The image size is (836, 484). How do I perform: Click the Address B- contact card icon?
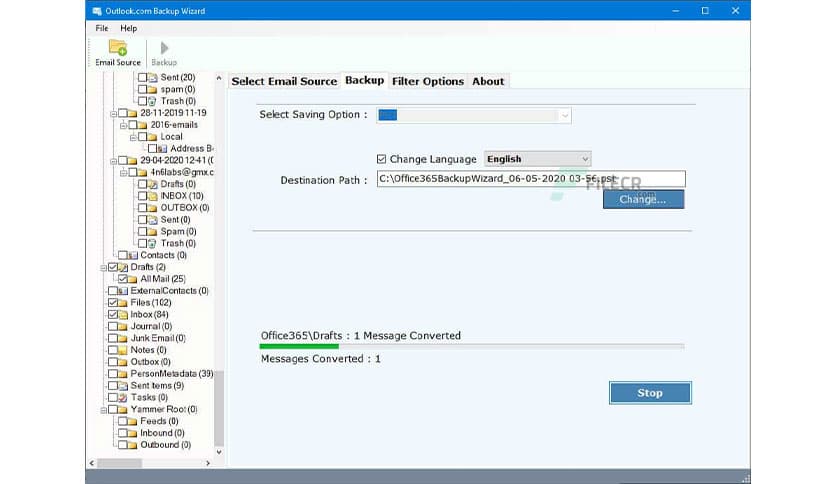click(162, 149)
